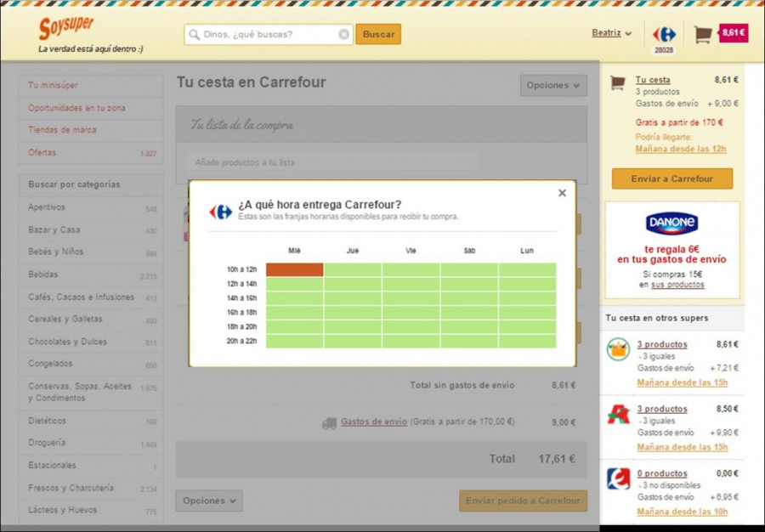The image size is (765, 532).
Task: Select the Alcampo red bird icon
Action: [x=618, y=415]
